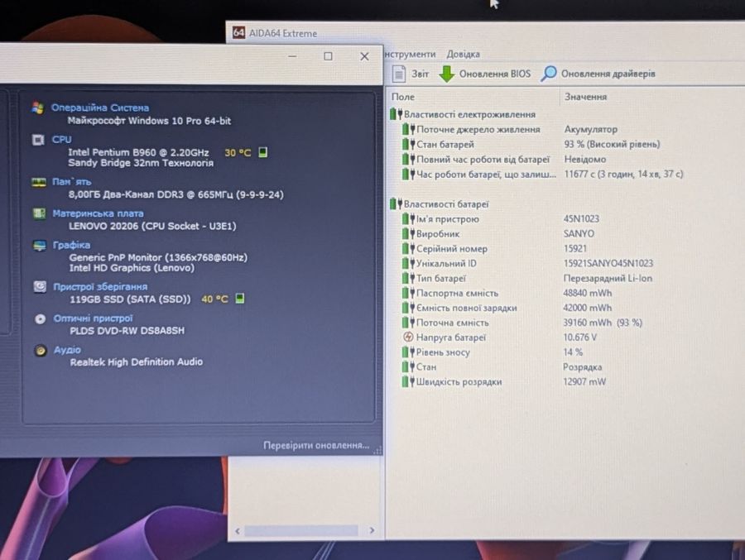Image resolution: width=745 pixels, height=560 pixels.
Task: Open the Звіт report toolbar button
Action: 411,74
